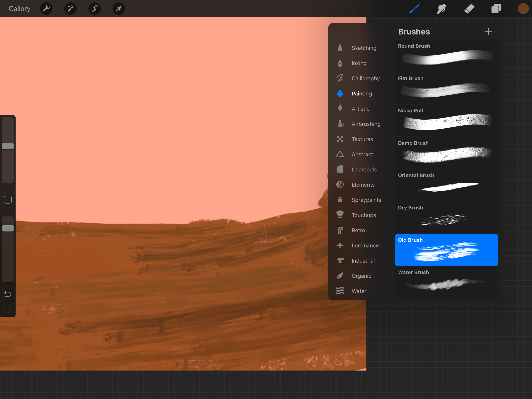Add a new brush with plus icon
Viewport: 532px width, 399px height.
pyautogui.click(x=488, y=32)
